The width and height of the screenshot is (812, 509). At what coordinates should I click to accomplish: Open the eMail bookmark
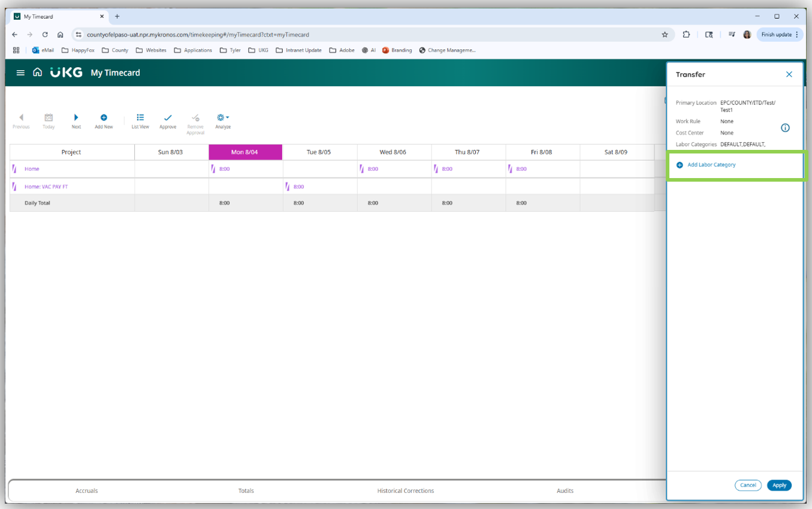pos(43,50)
